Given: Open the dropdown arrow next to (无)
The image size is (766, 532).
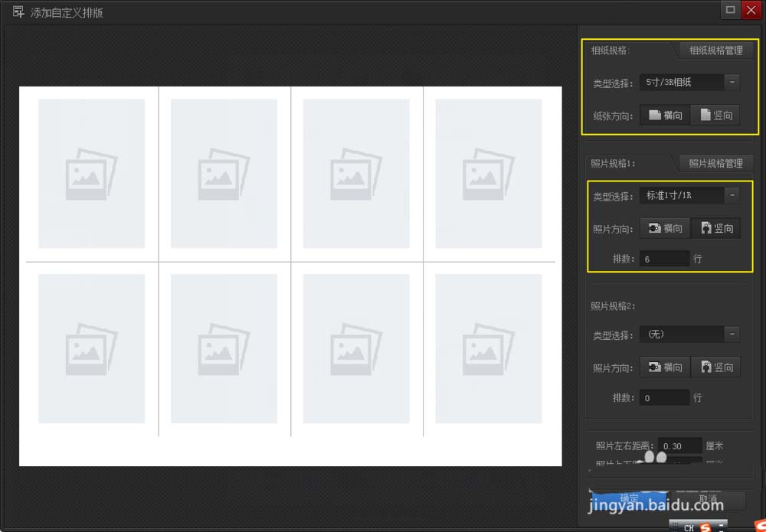Looking at the screenshot, I should click(732, 335).
